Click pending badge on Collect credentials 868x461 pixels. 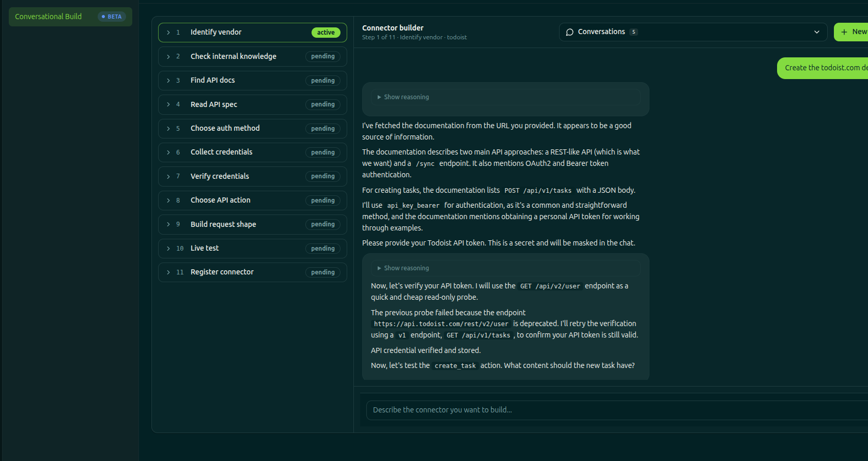click(323, 152)
